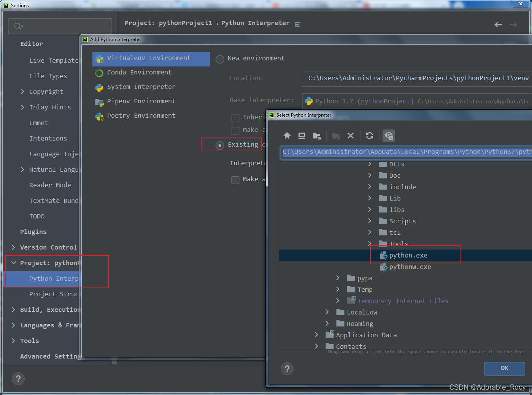Collapse Project: pythonProject1 section
This screenshot has height=395, width=532.
point(14,263)
